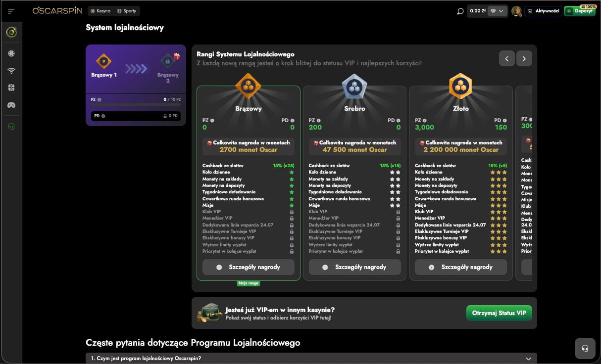Select the live wifi-signal icon in sidebar
601x364 pixels.
click(11, 71)
